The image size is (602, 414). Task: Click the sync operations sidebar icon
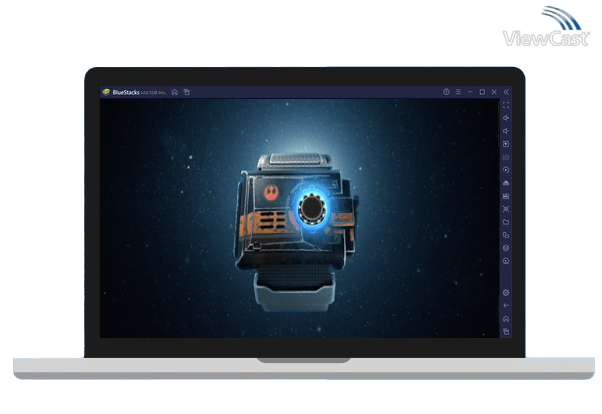coord(506,170)
